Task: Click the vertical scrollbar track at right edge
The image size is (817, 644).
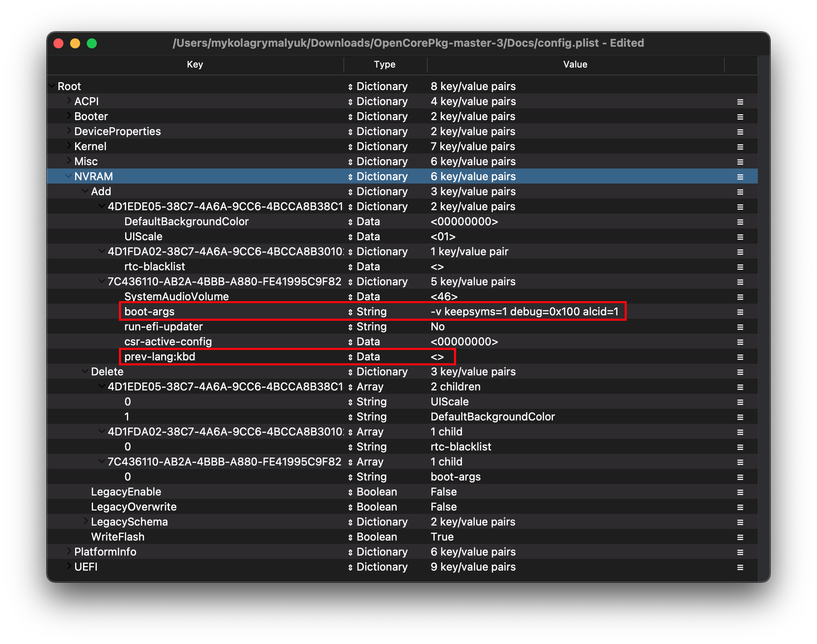Action: (763, 317)
